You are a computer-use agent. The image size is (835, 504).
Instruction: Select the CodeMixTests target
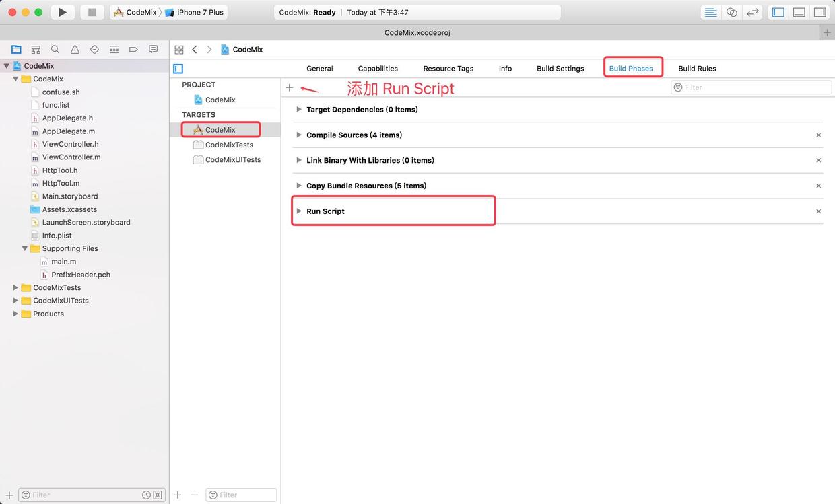[223, 145]
